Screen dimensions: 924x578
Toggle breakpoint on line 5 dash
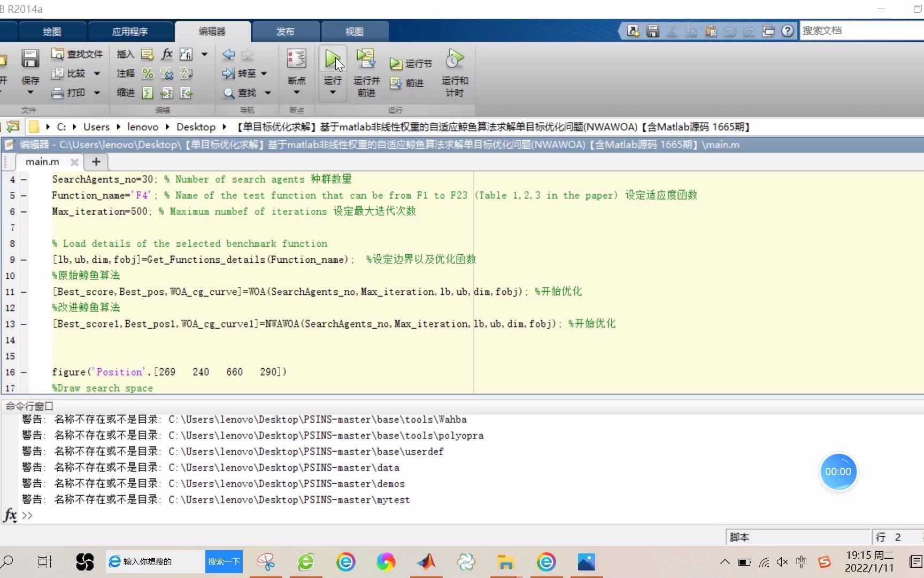[x=24, y=196]
